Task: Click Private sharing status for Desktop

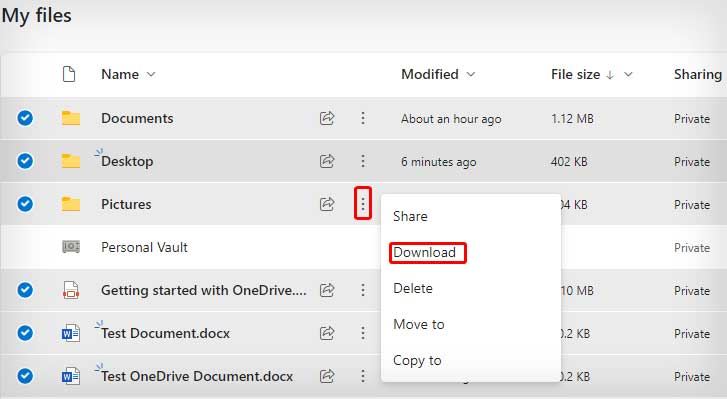Action: pyautogui.click(x=692, y=162)
